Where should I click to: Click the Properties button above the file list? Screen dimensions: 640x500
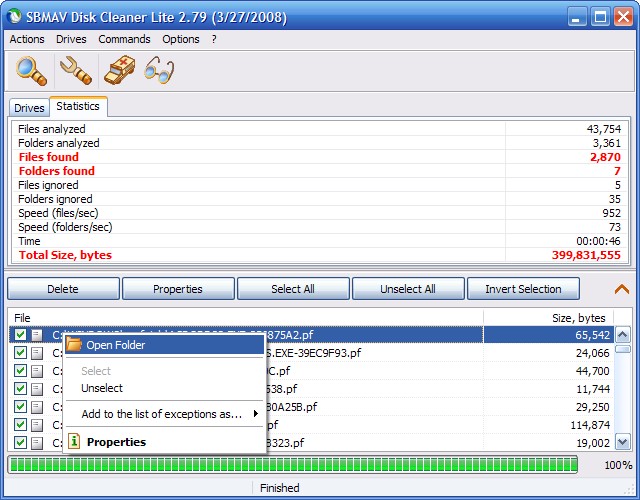(178, 289)
